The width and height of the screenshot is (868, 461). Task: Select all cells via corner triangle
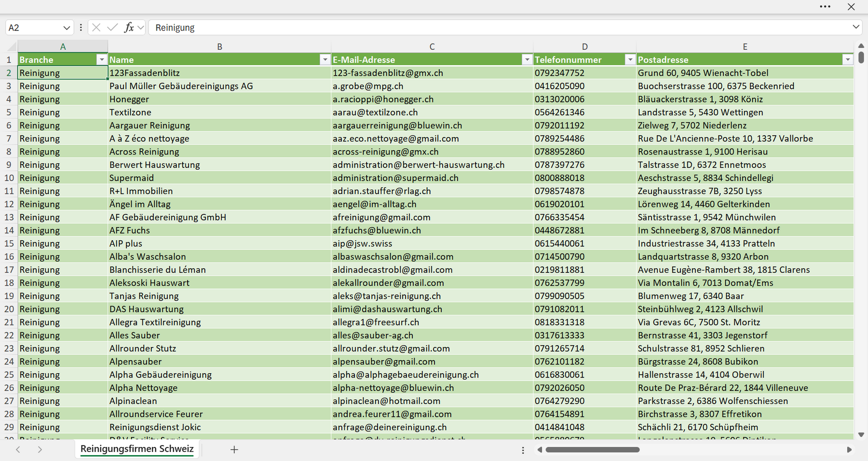coord(12,47)
